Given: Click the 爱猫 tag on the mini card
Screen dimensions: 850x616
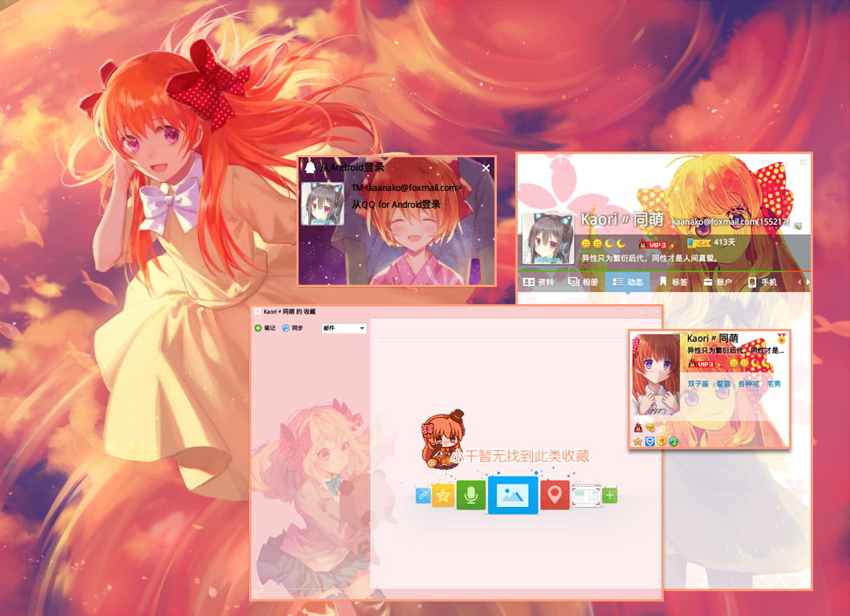Looking at the screenshot, I should [723, 383].
